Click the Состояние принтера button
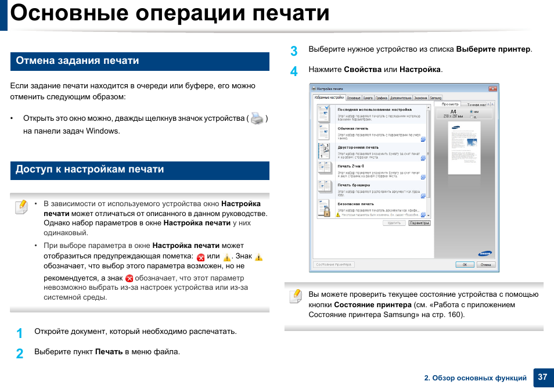Viewport: 554px width, 392px height. point(333,264)
